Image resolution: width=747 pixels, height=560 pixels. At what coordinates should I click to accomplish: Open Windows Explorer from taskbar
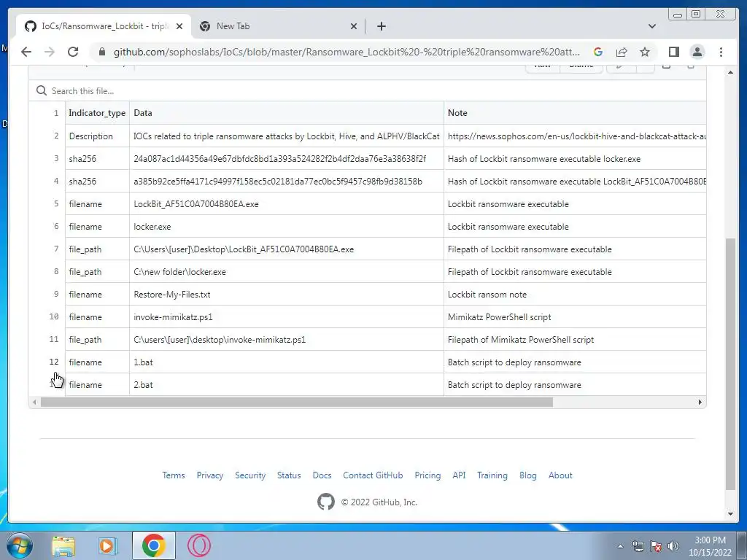click(63, 545)
